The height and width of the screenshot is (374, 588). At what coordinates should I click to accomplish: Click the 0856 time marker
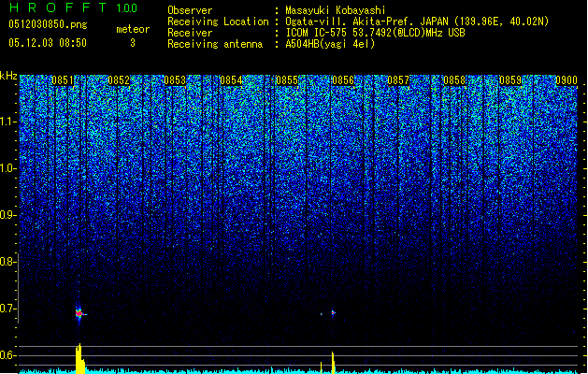(x=343, y=80)
